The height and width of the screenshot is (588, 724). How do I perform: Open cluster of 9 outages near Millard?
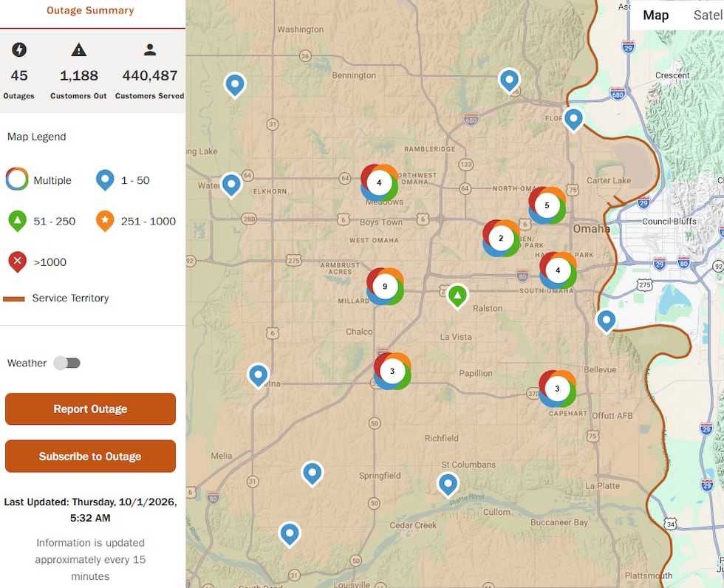pyautogui.click(x=385, y=286)
